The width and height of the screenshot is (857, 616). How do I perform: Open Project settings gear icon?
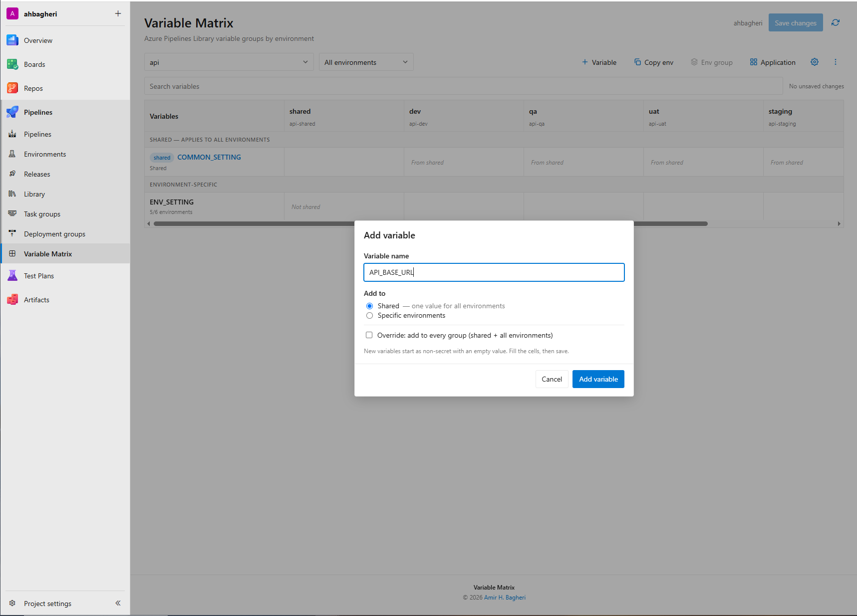coord(12,604)
